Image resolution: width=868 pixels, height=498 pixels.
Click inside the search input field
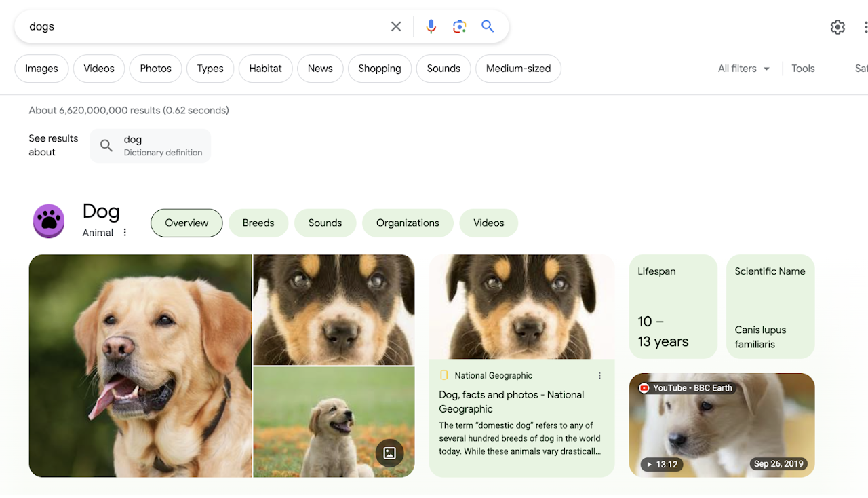point(203,26)
